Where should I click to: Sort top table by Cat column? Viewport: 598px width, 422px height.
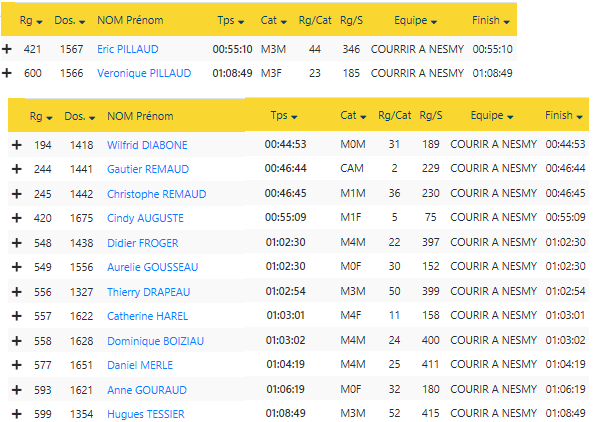[273, 20]
